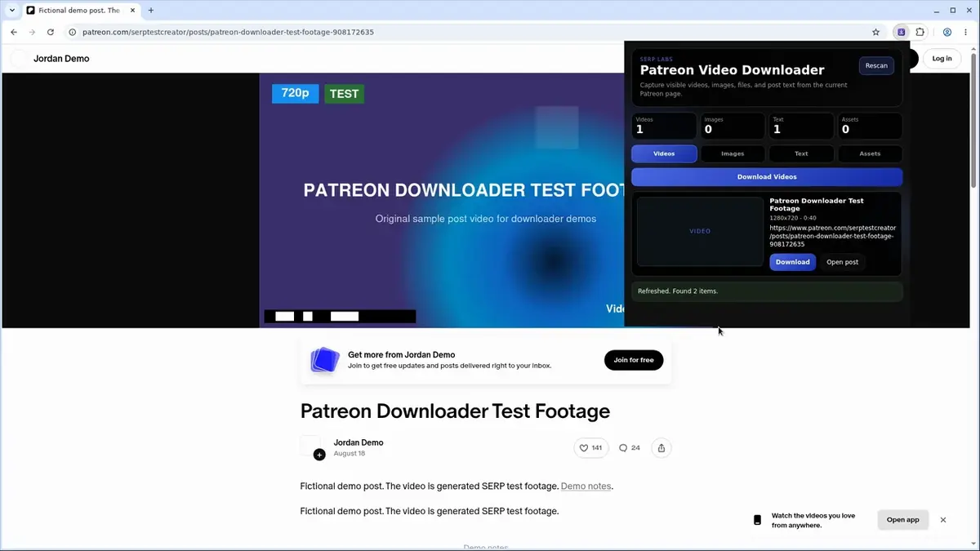Select the Fictional demo post browser tab

coord(80,11)
